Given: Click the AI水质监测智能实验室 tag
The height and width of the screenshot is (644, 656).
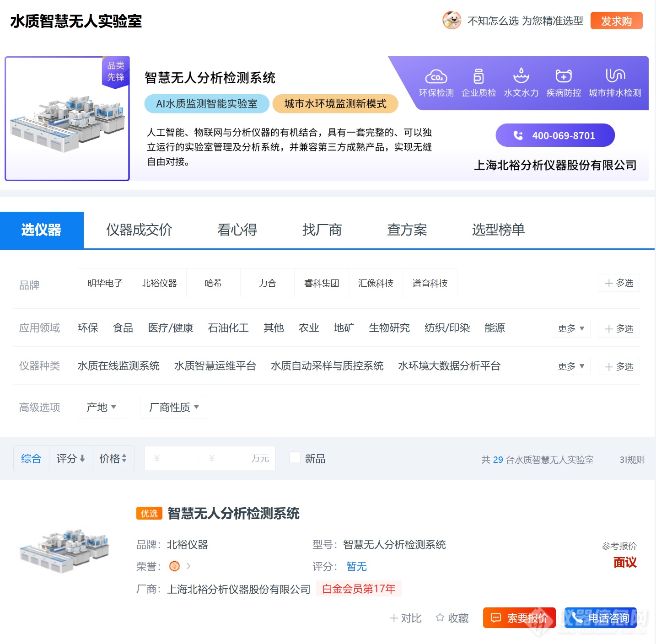Looking at the screenshot, I should (207, 104).
